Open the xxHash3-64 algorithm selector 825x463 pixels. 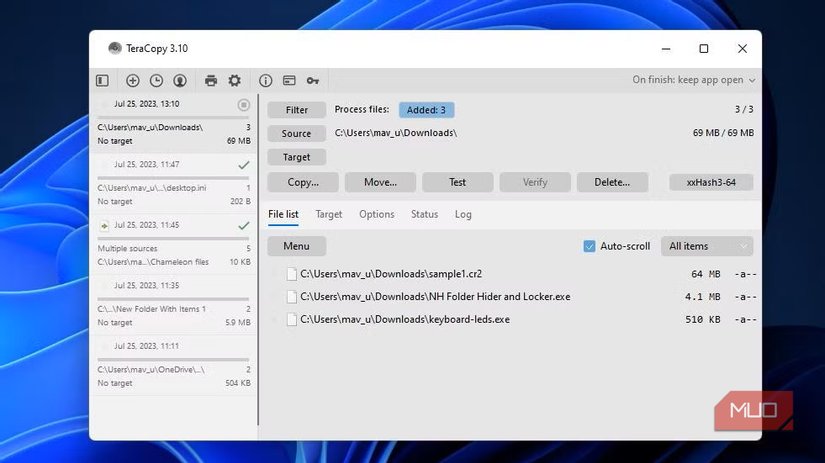pos(710,182)
